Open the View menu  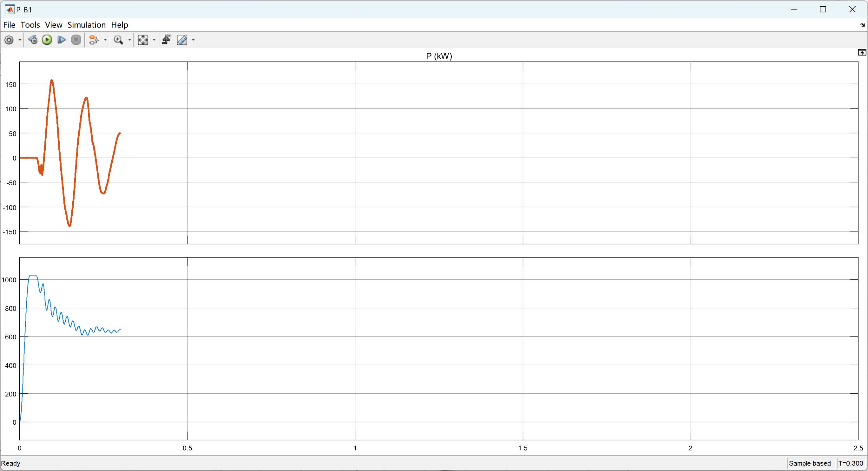54,25
